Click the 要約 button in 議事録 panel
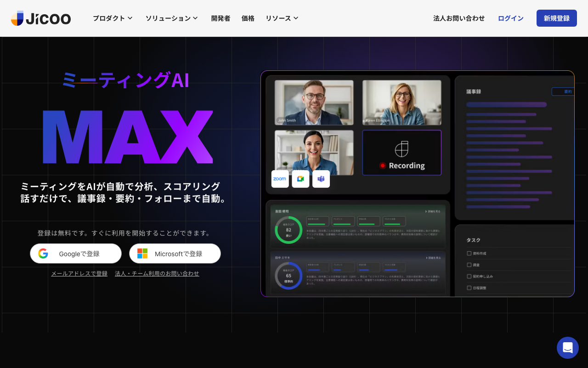 pos(564,92)
